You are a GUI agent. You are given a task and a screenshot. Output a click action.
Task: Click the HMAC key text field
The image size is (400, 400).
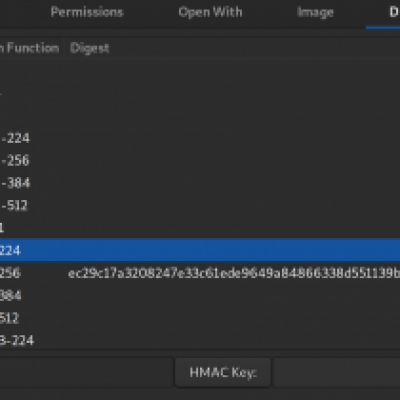[x=337, y=372]
